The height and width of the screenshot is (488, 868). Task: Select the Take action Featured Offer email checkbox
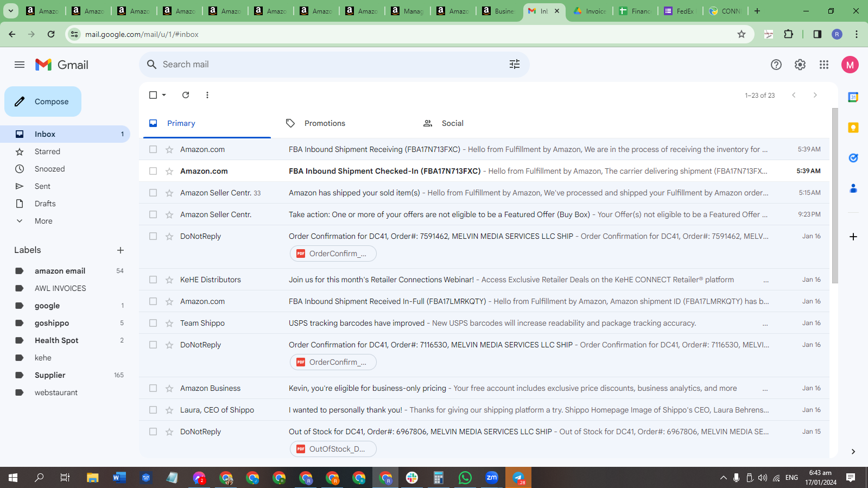click(153, 214)
